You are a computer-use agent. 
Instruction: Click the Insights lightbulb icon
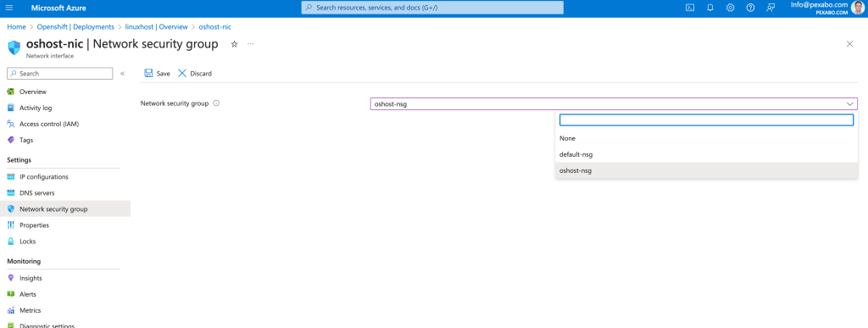(x=10, y=278)
